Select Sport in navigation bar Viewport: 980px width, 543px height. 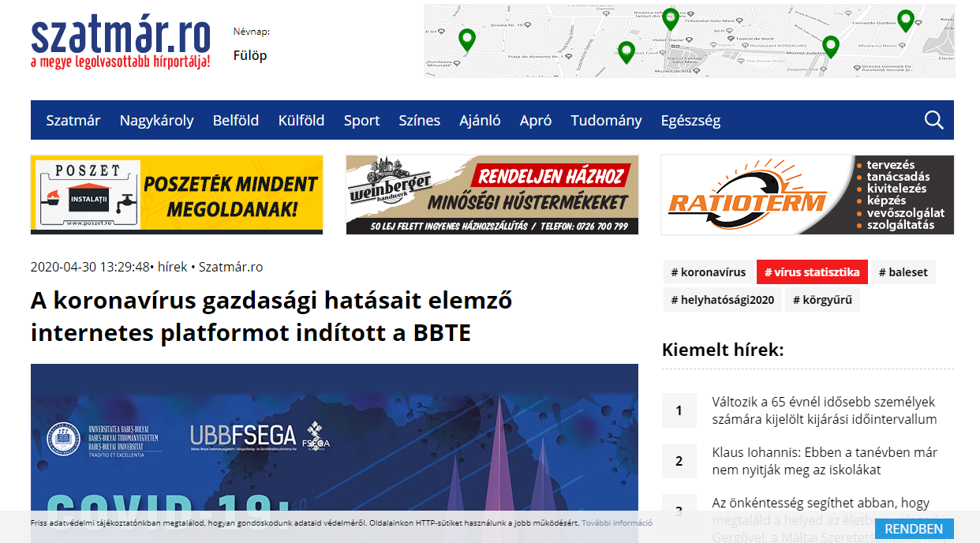click(x=361, y=121)
